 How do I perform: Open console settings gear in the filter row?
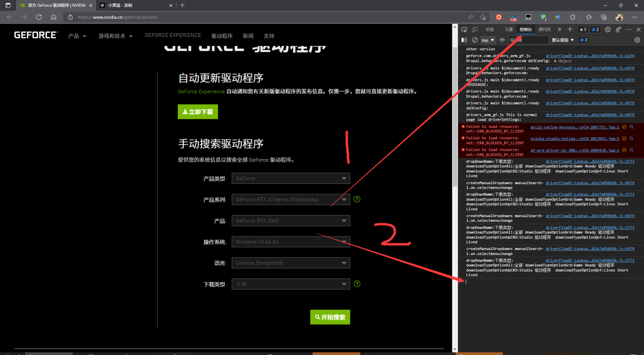coord(637,40)
